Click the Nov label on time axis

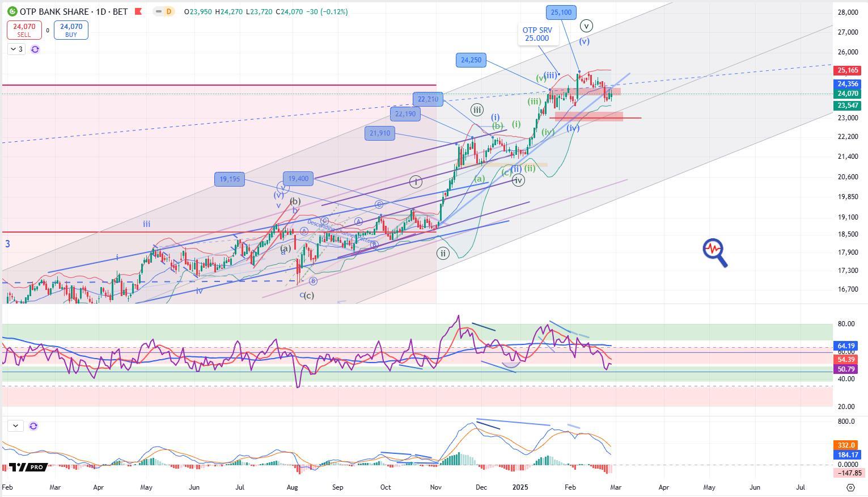tap(436, 487)
